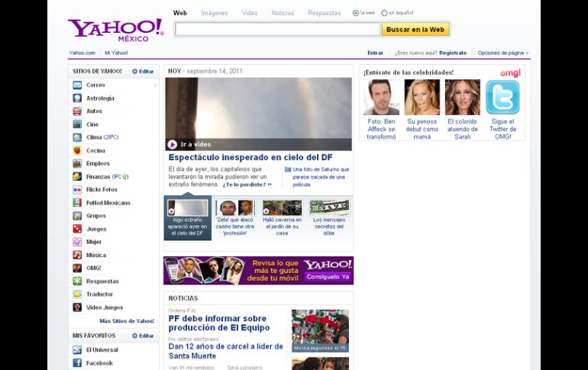Viewport: 588px width, 370px height.
Task: Select the 'en español' radio button
Action: coord(385,13)
